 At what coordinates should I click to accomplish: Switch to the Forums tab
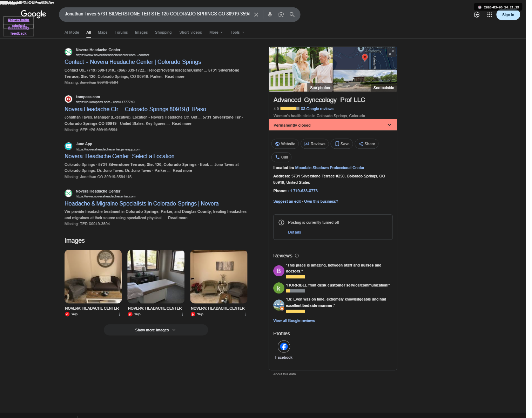pyautogui.click(x=121, y=32)
